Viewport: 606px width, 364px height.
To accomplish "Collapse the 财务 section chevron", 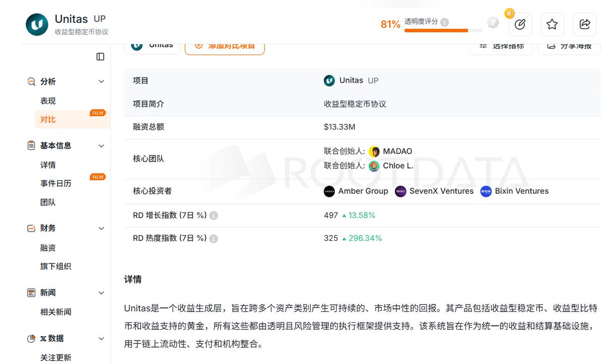I will (101, 228).
